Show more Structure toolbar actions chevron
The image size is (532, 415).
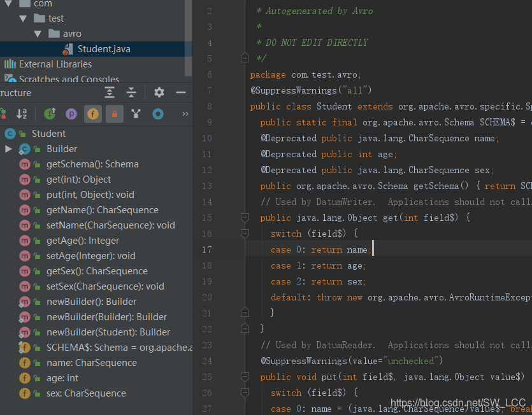click(185, 114)
